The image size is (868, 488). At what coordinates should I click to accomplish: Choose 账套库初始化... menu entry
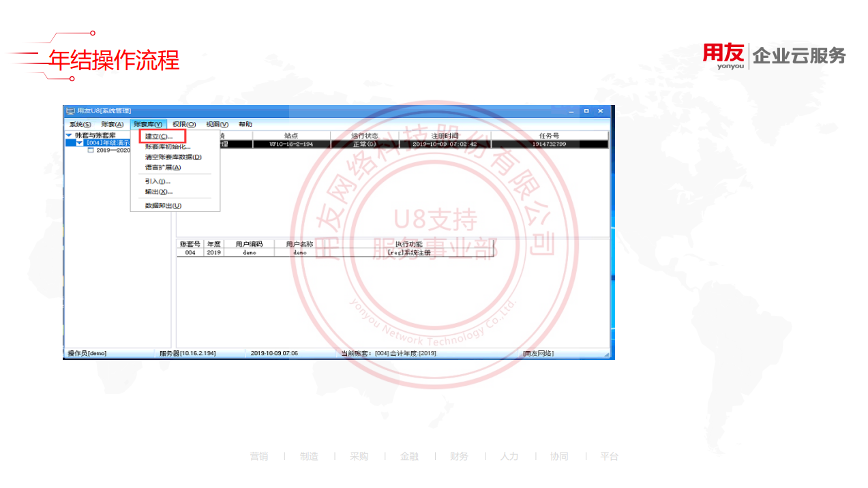point(168,147)
